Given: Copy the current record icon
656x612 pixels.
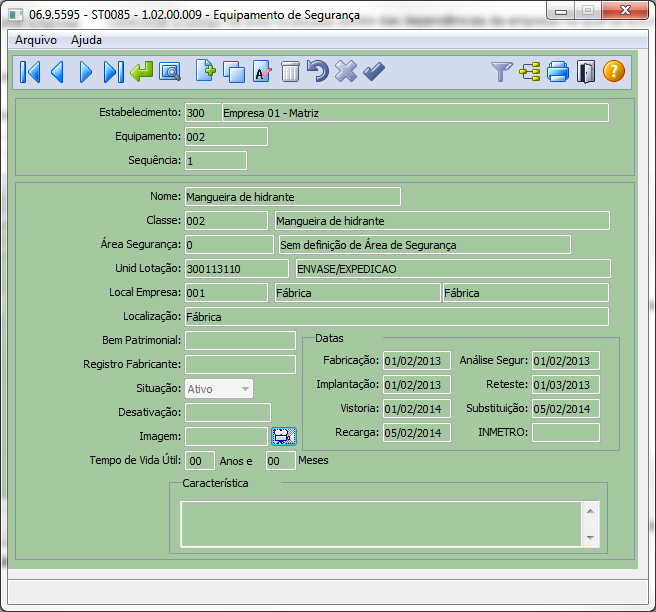Looking at the screenshot, I should (234, 72).
